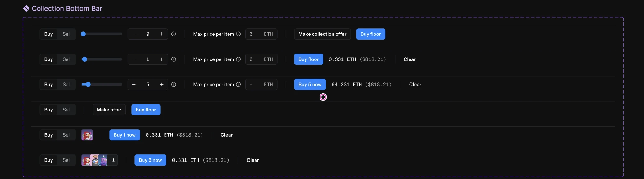Focus Max price ETH field in quantity 1 row
Screen dimensions: 644x179
point(261,59)
